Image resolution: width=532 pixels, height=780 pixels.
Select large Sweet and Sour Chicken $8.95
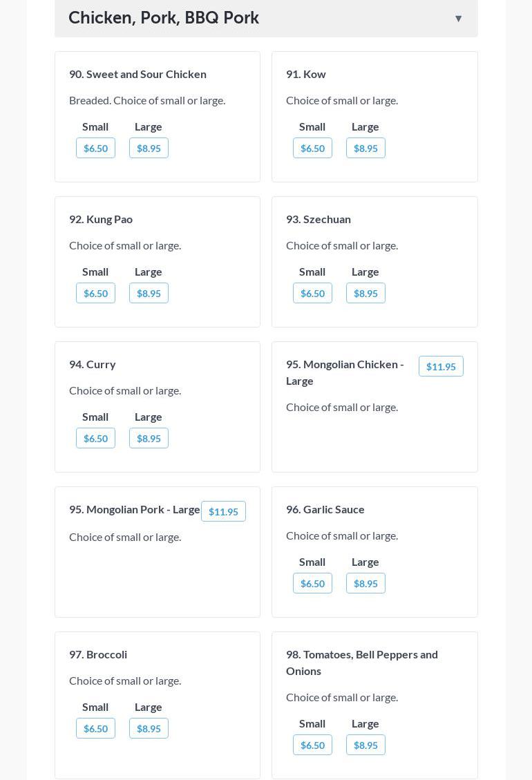[x=149, y=148]
